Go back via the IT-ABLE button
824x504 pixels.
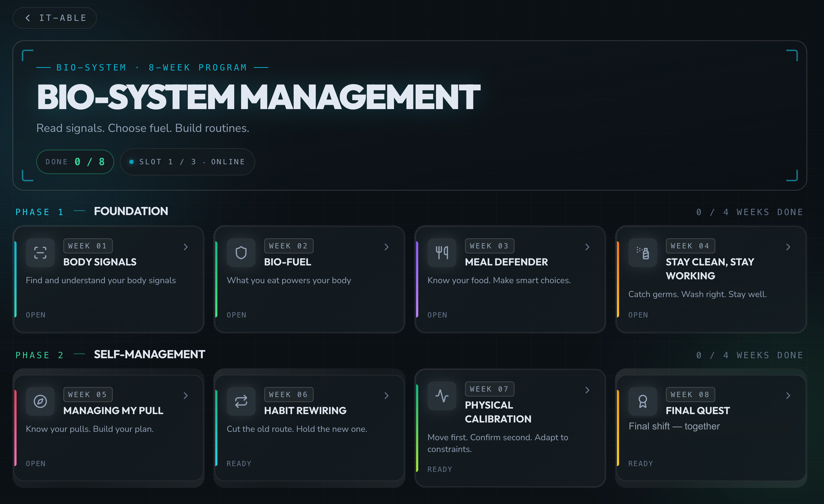[x=54, y=18]
